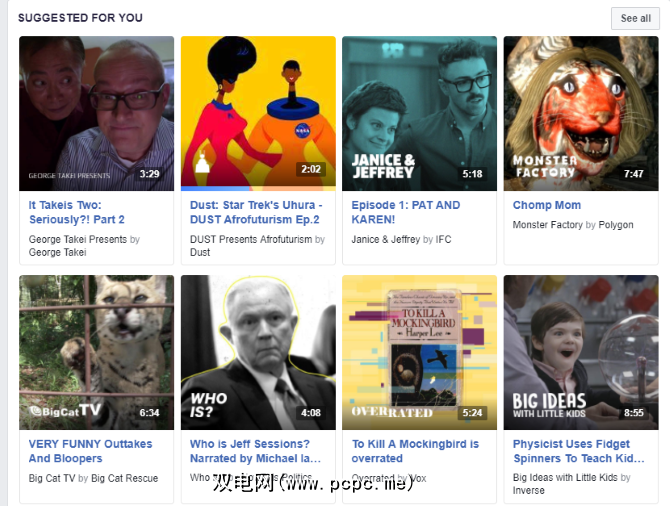Open the Janice & Jeffrey video thumbnail
The width and height of the screenshot is (670, 506).
pos(419,113)
